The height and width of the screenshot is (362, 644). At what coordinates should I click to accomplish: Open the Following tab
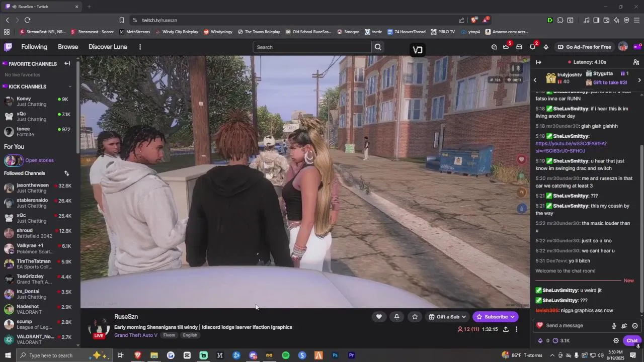[x=34, y=47]
